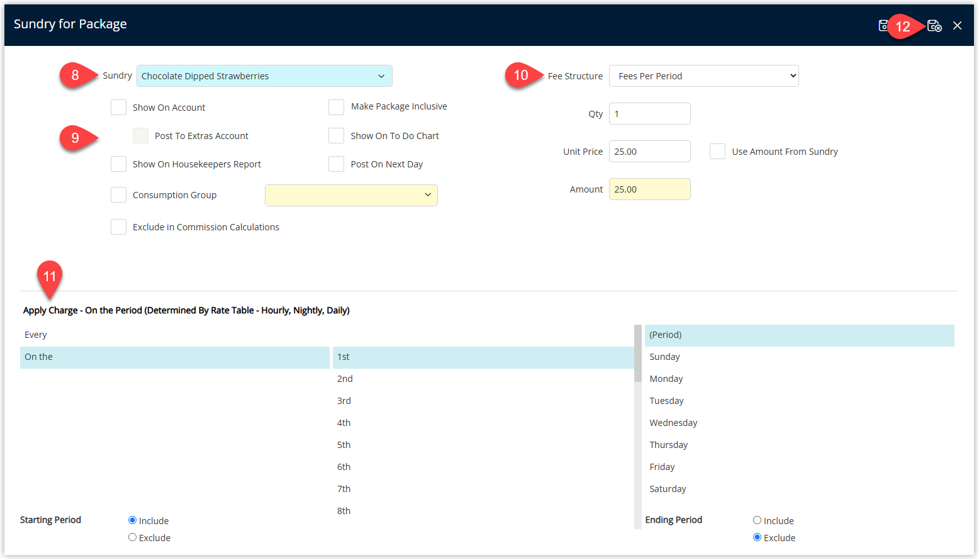Image resolution: width=979 pixels, height=560 pixels.
Task: Choose 1st in the ordinal list
Action: [x=483, y=357]
